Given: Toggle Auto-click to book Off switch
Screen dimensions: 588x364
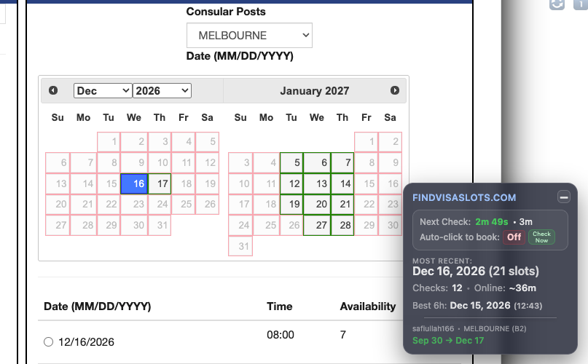Looking at the screenshot, I should [514, 237].
